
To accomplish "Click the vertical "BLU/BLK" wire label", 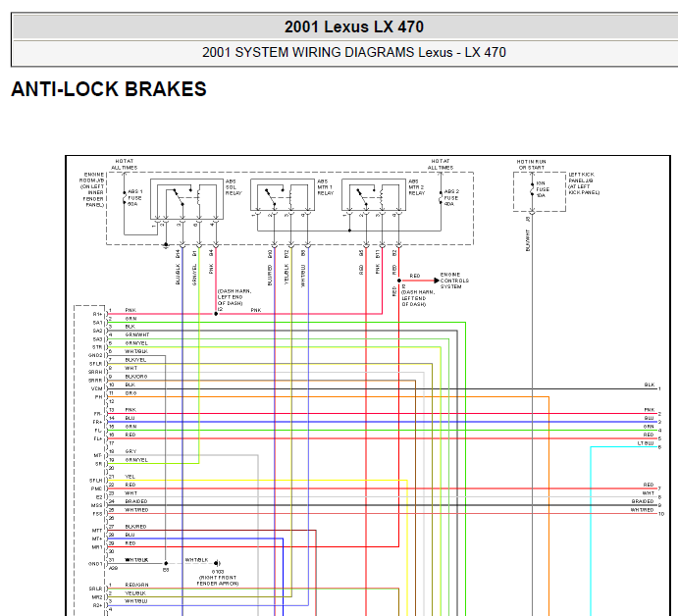I will [x=178, y=274].
